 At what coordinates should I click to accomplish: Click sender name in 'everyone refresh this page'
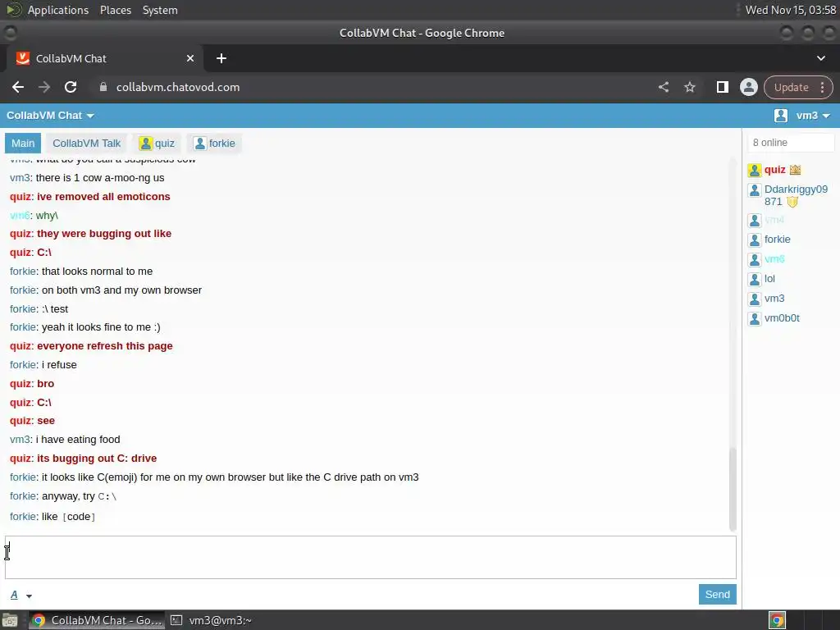click(x=21, y=346)
